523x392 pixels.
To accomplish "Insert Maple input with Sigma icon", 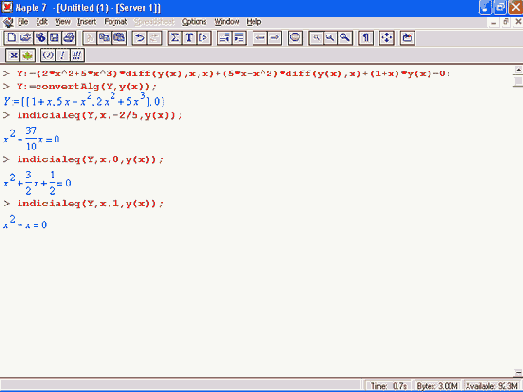I will coord(175,38).
